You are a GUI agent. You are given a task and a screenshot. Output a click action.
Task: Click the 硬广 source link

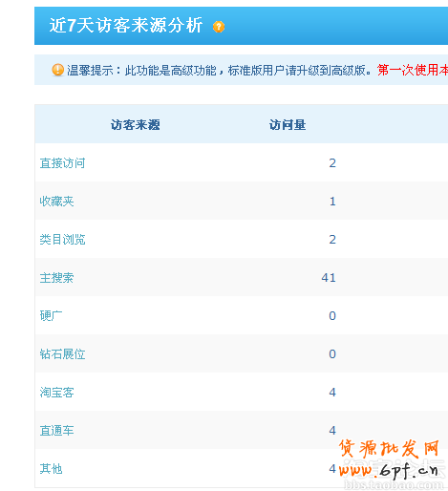[51, 316]
